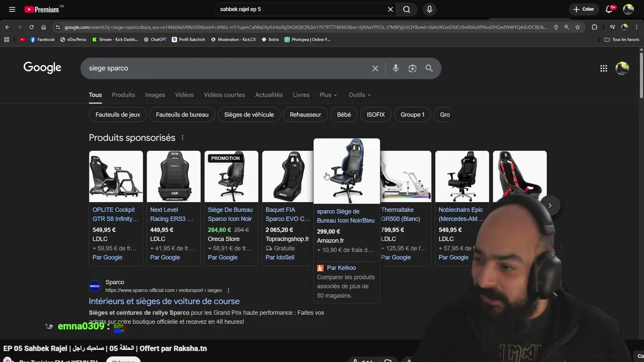644x362 pixels.
Task: Open the YouTube hamburger guide menu
Action: pos(12,9)
